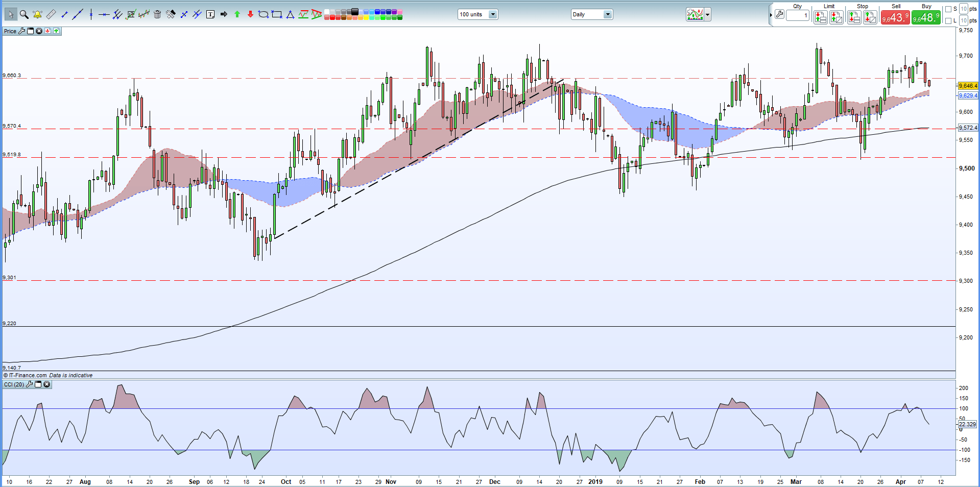Open the alert bell tool
Image resolution: width=980 pixels, height=487 pixels.
coord(37,14)
